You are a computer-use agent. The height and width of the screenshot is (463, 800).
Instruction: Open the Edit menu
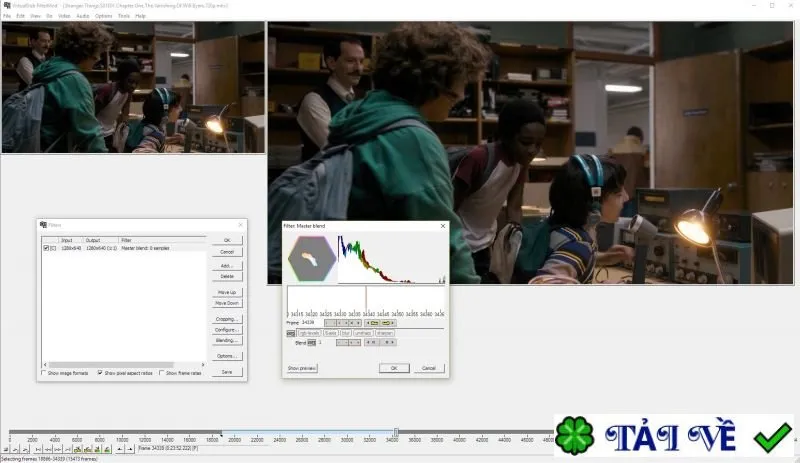click(x=20, y=16)
